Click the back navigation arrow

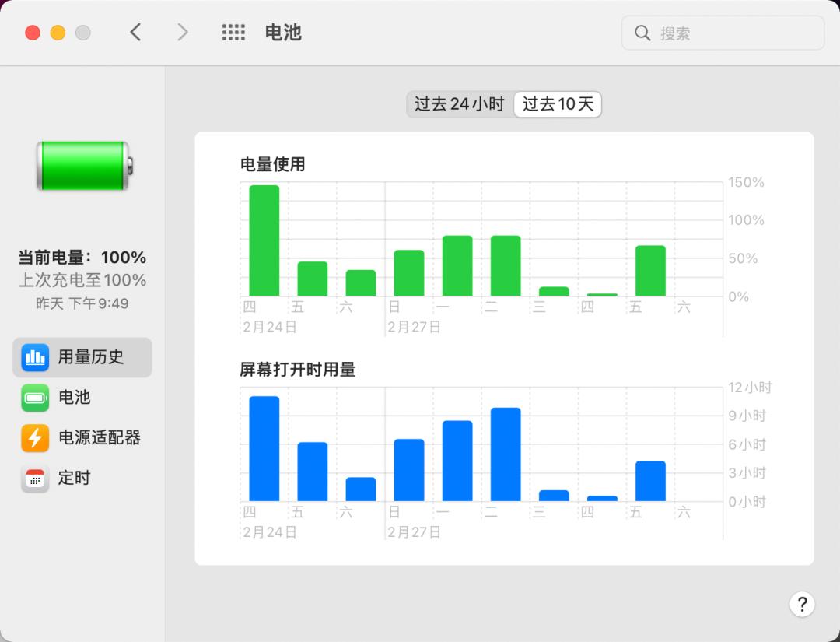pos(135,32)
